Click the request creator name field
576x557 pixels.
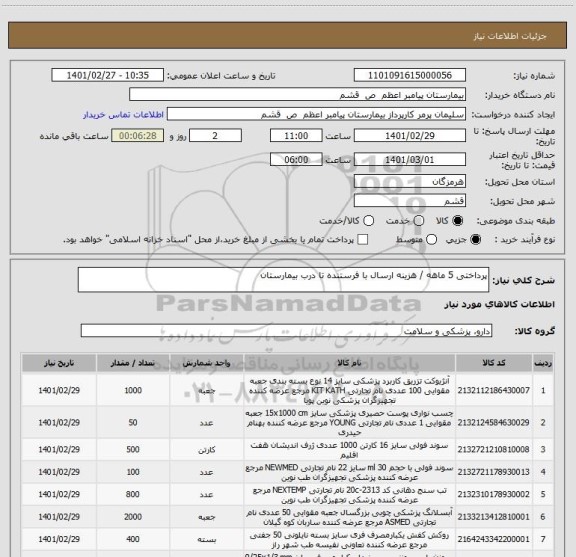[x=316, y=114]
